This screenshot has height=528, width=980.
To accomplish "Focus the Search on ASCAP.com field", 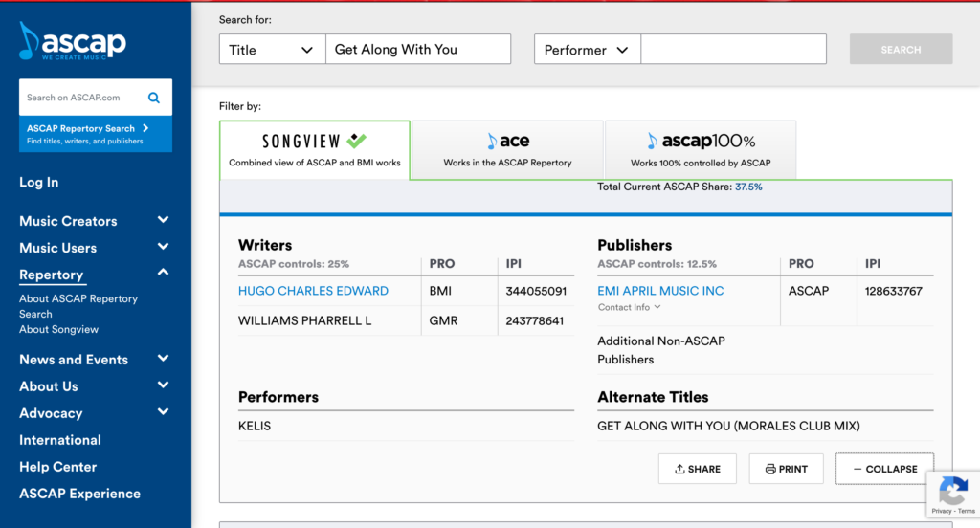I will 84,98.
